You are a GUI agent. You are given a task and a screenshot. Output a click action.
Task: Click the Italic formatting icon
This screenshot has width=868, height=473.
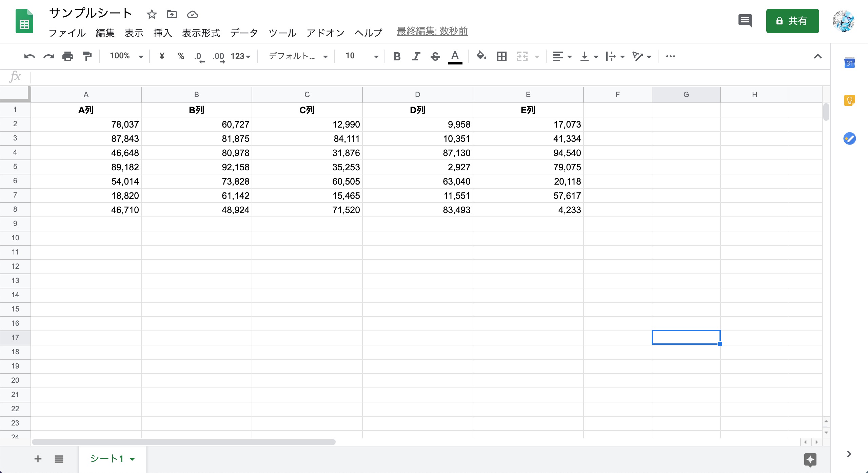tap(417, 57)
